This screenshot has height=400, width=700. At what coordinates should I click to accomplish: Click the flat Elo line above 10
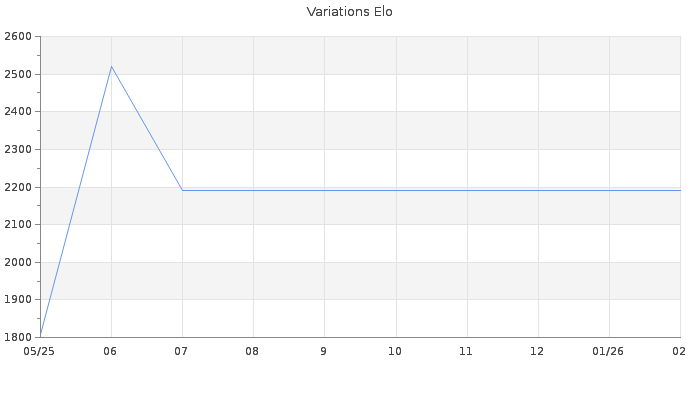pyautogui.click(x=395, y=190)
